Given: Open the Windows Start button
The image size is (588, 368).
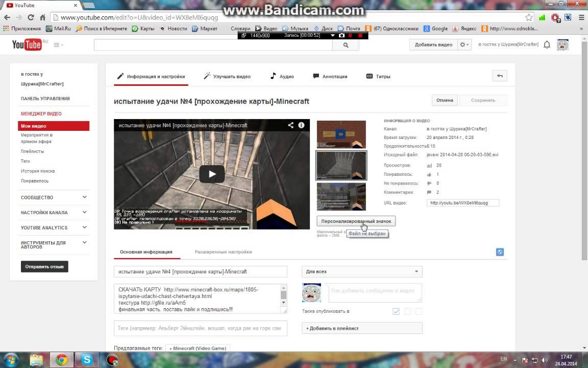Looking at the screenshot, I should point(10,360).
